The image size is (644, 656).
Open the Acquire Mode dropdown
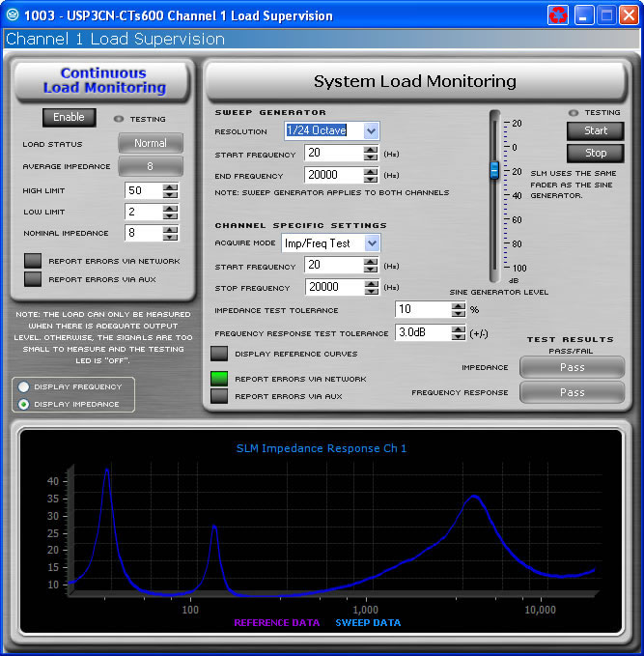pos(372,243)
